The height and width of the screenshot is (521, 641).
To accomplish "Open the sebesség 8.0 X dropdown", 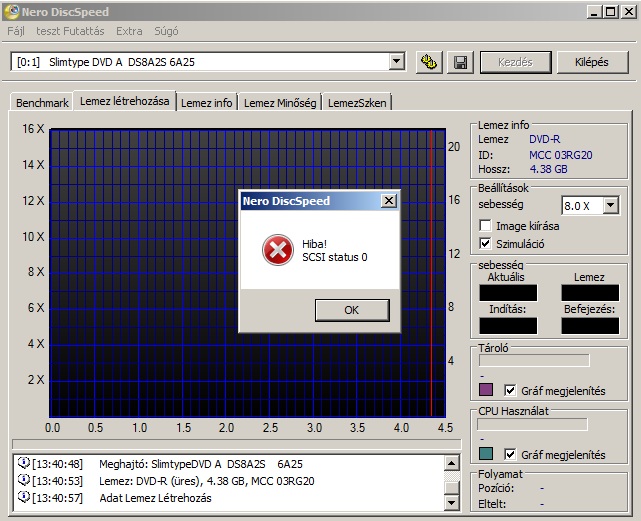I will pos(610,205).
